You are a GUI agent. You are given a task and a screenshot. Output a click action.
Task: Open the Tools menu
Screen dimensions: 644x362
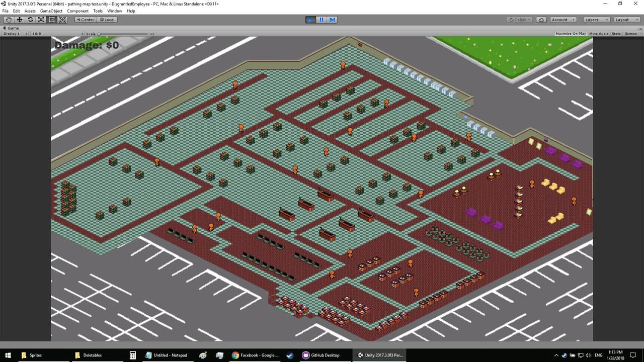[98, 11]
